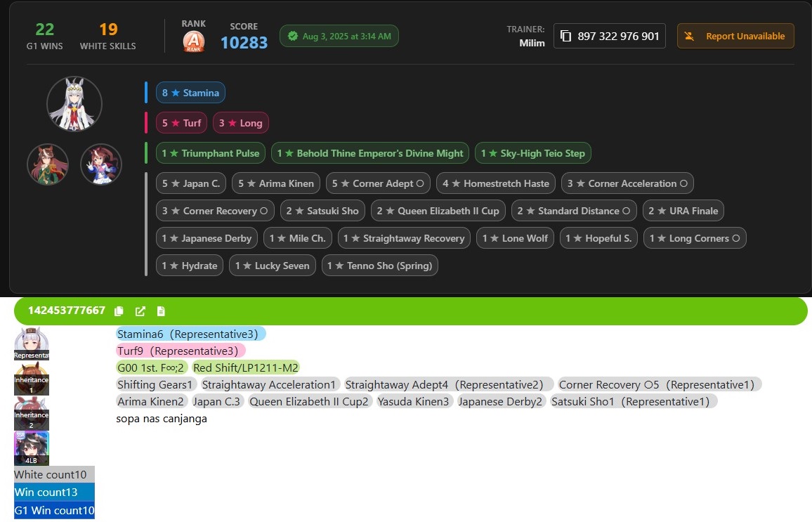The width and height of the screenshot is (812, 522).
Task: Click the 5 star Turf tag
Action: coord(182,123)
